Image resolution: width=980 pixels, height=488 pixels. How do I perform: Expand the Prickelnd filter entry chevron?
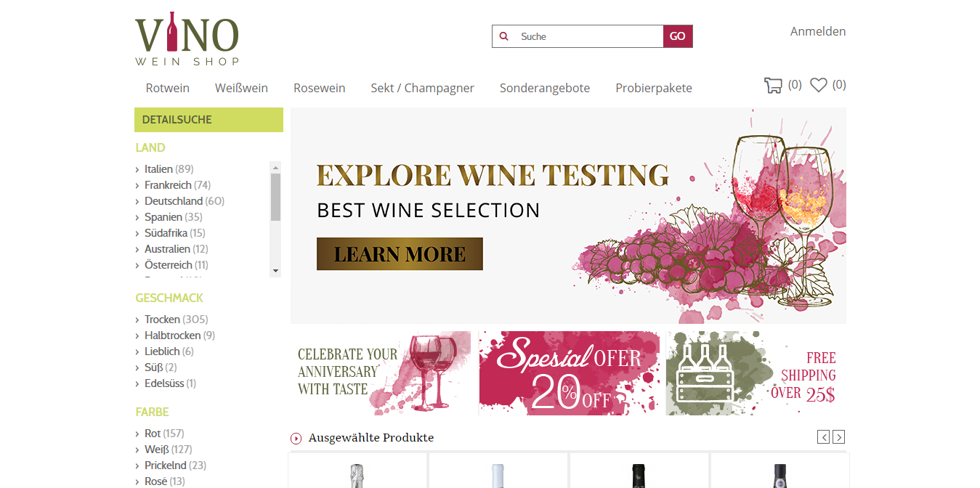[x=137, y=465]
